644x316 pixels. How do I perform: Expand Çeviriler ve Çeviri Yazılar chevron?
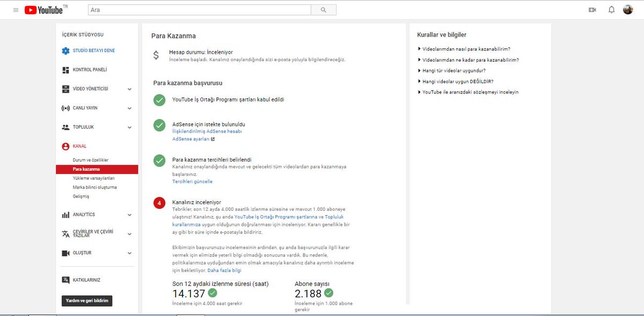(129, 234)
